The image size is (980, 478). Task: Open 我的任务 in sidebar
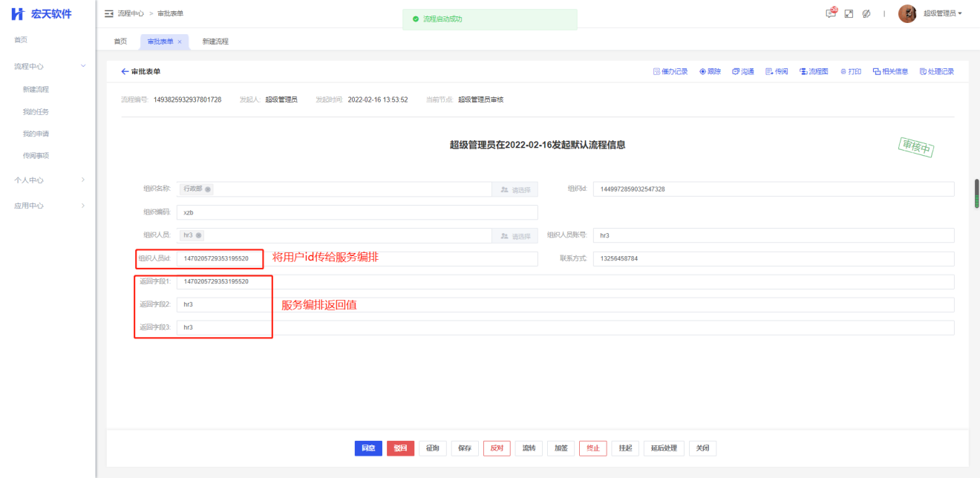36,112
